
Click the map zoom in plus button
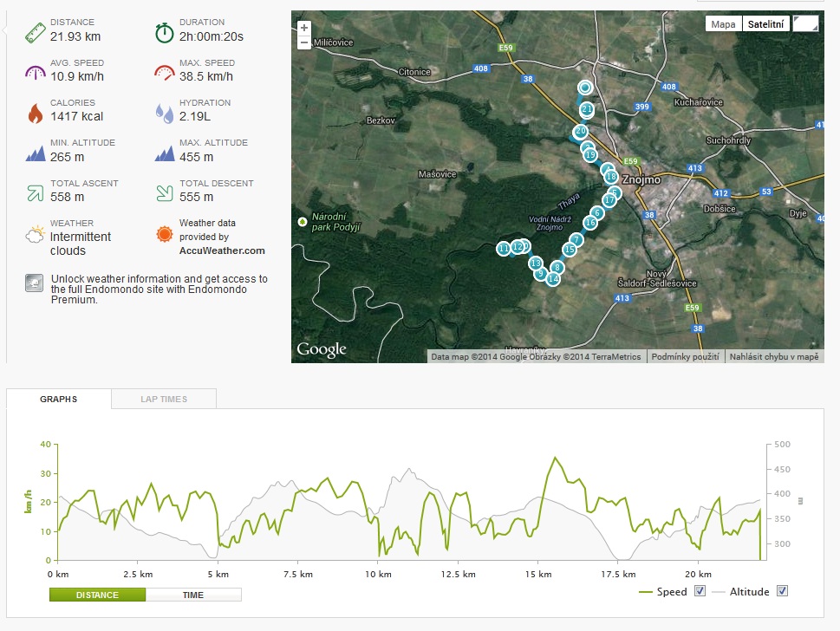coord(303,28)
